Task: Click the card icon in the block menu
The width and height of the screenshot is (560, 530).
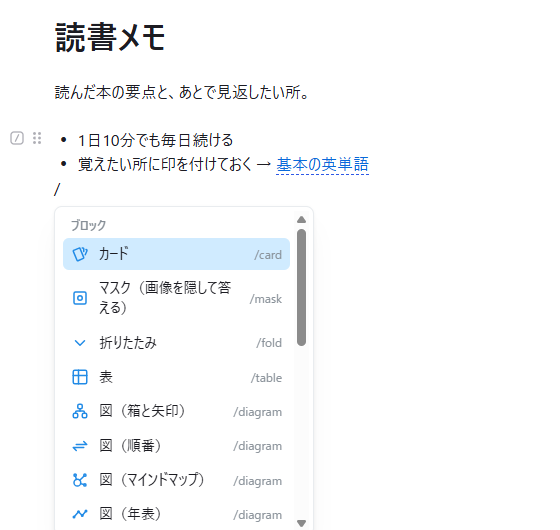Action: pos(80,254)
